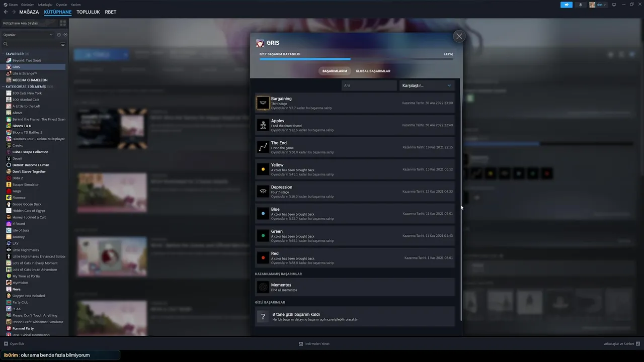This screenshot has height=362, width=644.
Task: Click the hidden achievements question mark icon
Action: 263,316
